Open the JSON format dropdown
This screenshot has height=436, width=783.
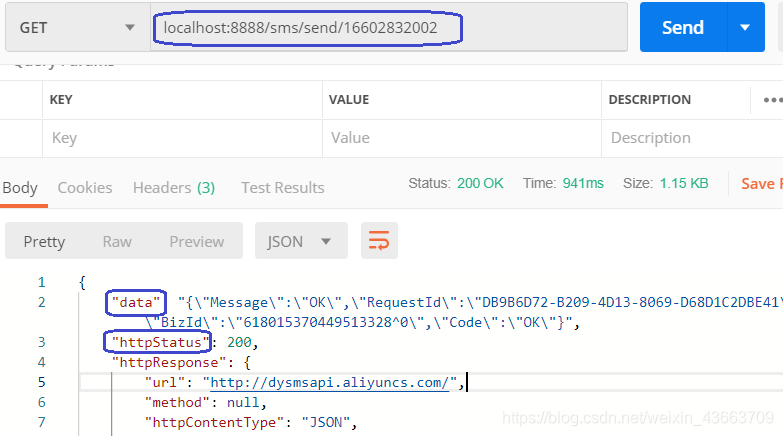(x=301, y=241)
